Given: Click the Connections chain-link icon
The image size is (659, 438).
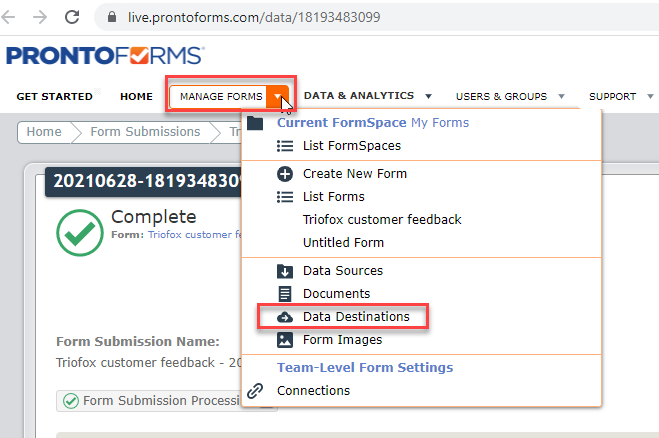Looking at the screenshot, I should 255,391.
